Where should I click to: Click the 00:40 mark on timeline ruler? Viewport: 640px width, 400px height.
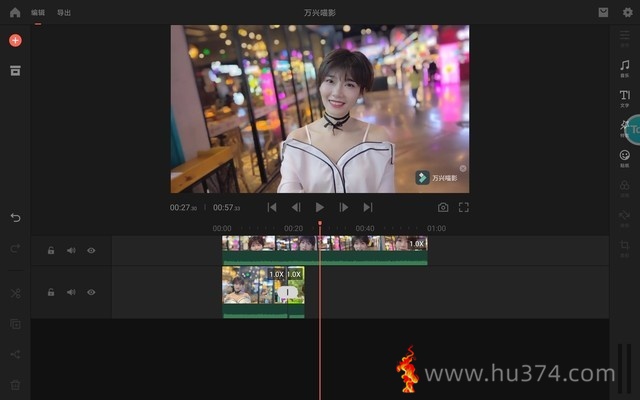point(365,229)
